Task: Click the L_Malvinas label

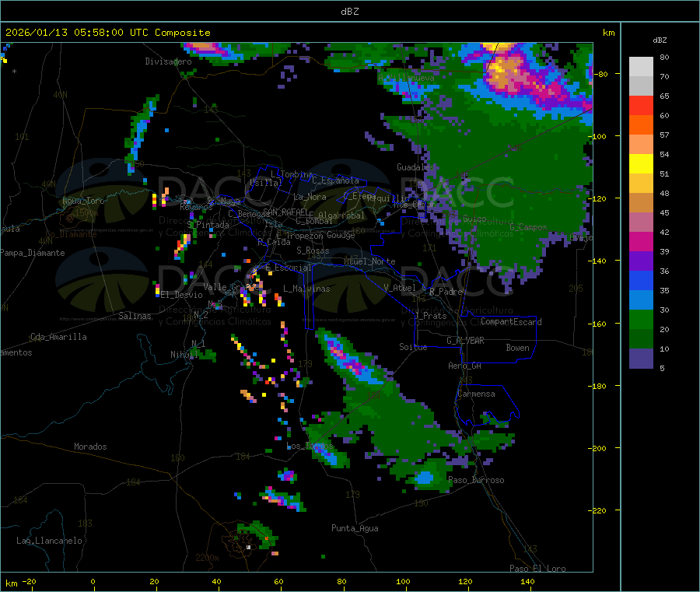Action: click(x=306, y=289)
